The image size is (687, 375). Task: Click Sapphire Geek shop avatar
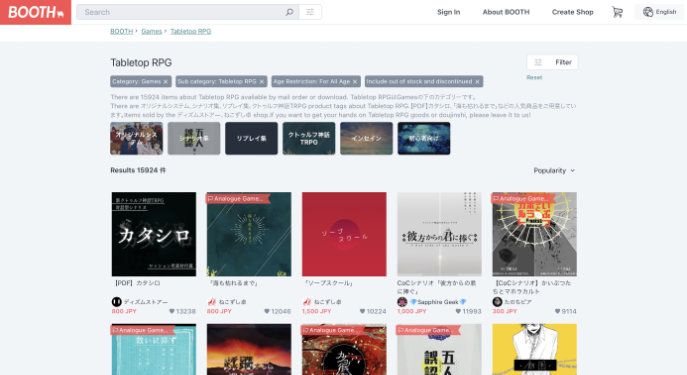tap(402, 302)
